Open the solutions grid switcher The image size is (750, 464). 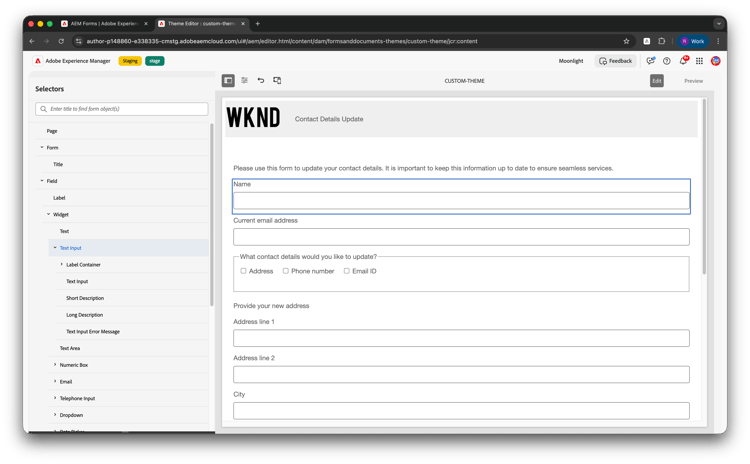(x=699, y=61)
